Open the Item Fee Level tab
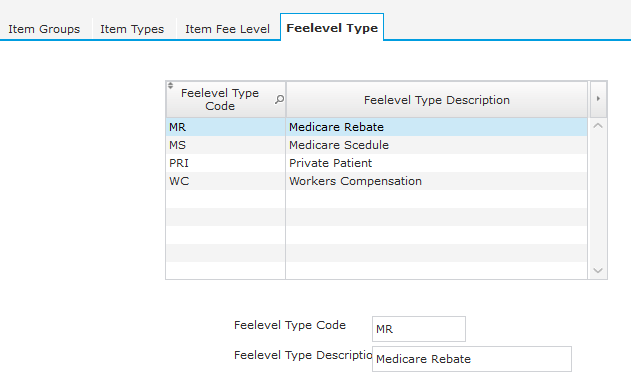This screenshot has height=389, width=631. click(227, 29)
